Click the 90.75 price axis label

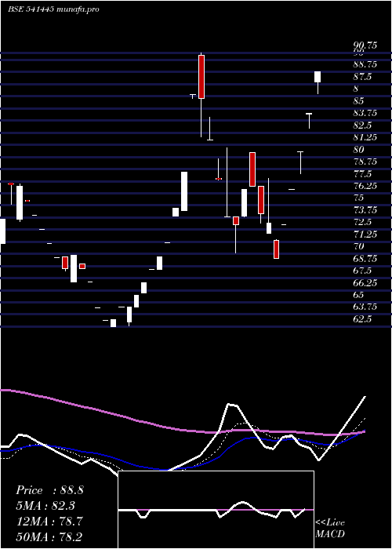pyautogui.click(x=365, y=45)
